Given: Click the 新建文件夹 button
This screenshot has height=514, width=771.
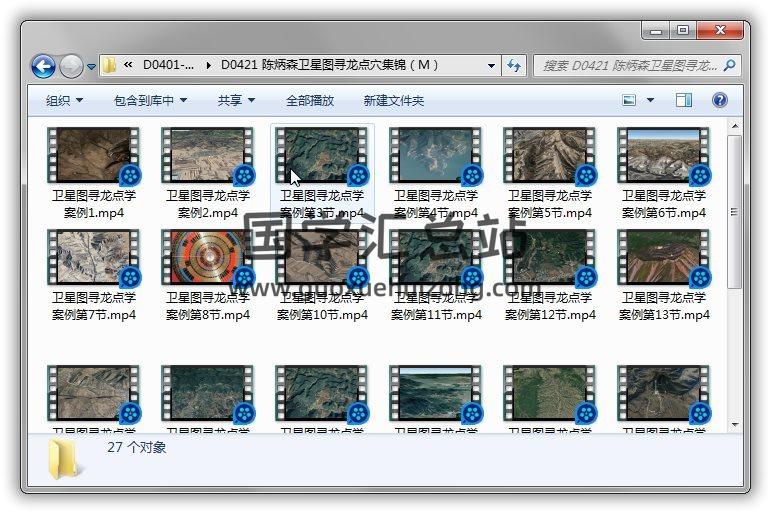Looking at the screenshot, I should [x=394, y=101].
